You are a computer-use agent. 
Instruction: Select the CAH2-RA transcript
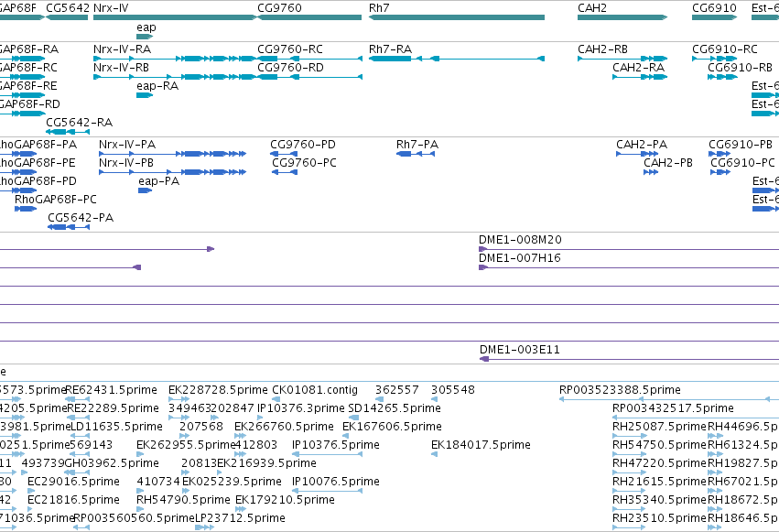click(638, 68)
